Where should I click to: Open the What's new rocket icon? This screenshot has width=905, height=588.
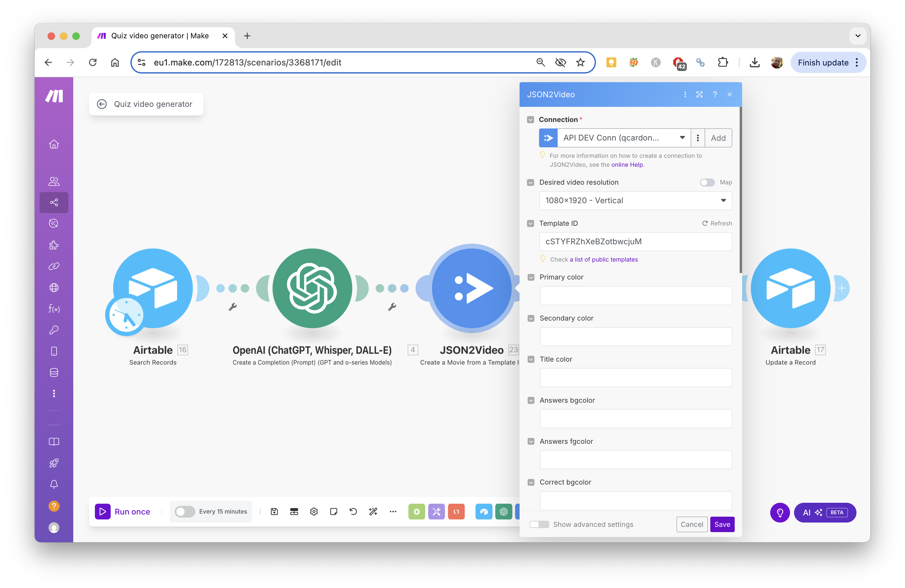54,463
